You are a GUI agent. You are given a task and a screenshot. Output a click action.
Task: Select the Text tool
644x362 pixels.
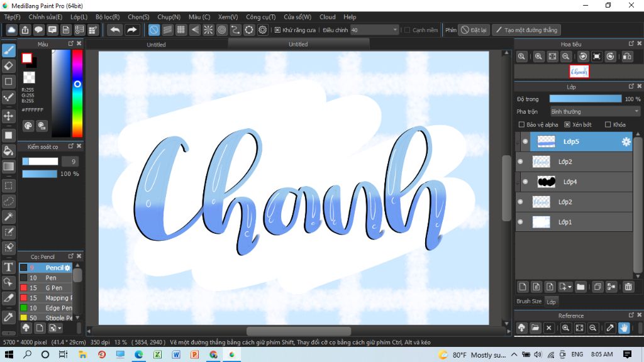pyautogui.click(x=9, y=267)
